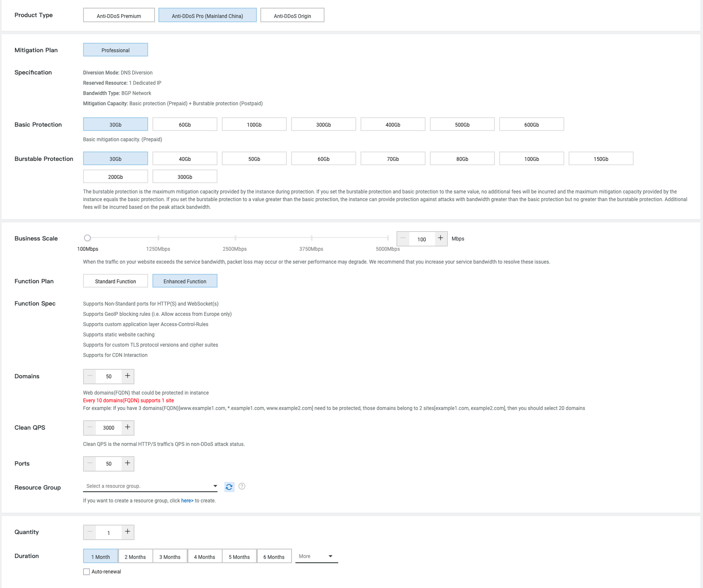The width and height of the screenshot is (703, 588).
Task: Set Burstable Protection to 300Gb
Action: tap(185, 176)
